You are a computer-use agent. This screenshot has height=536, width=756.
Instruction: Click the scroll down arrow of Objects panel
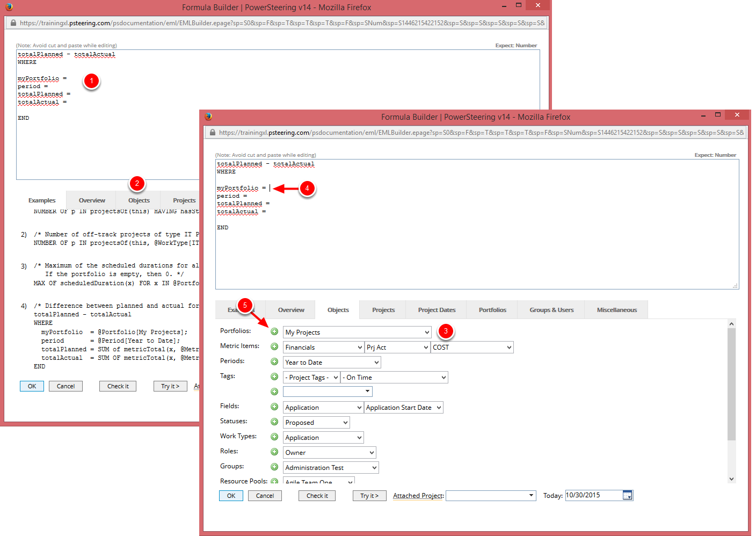point(731,479)
